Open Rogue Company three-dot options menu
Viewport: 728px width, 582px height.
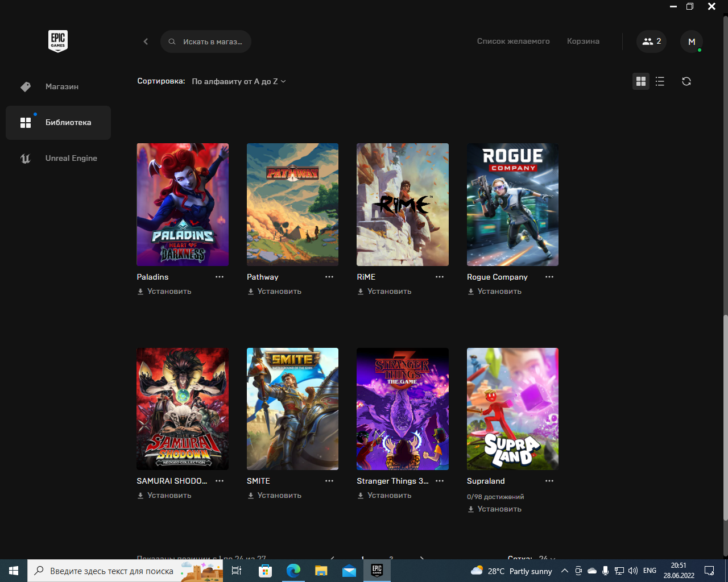[549, 277]
